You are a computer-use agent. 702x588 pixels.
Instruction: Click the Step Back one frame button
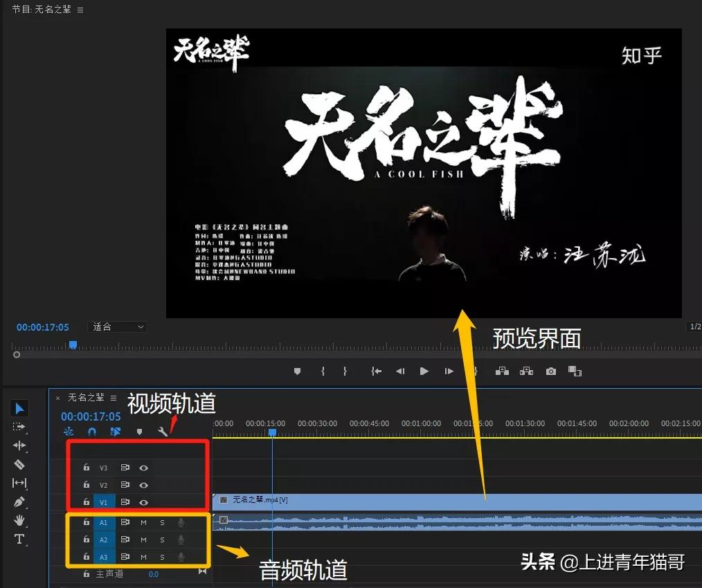tap(400, 371)
